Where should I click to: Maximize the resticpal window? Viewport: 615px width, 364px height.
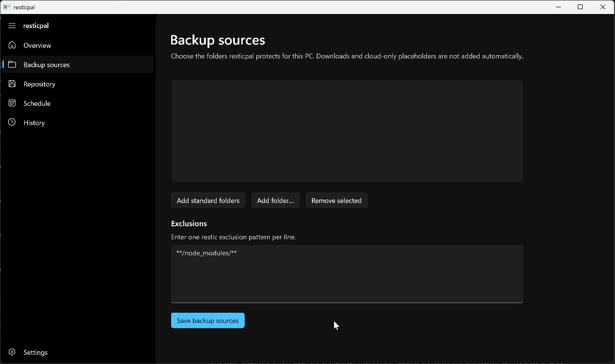(x=580, y=7)
